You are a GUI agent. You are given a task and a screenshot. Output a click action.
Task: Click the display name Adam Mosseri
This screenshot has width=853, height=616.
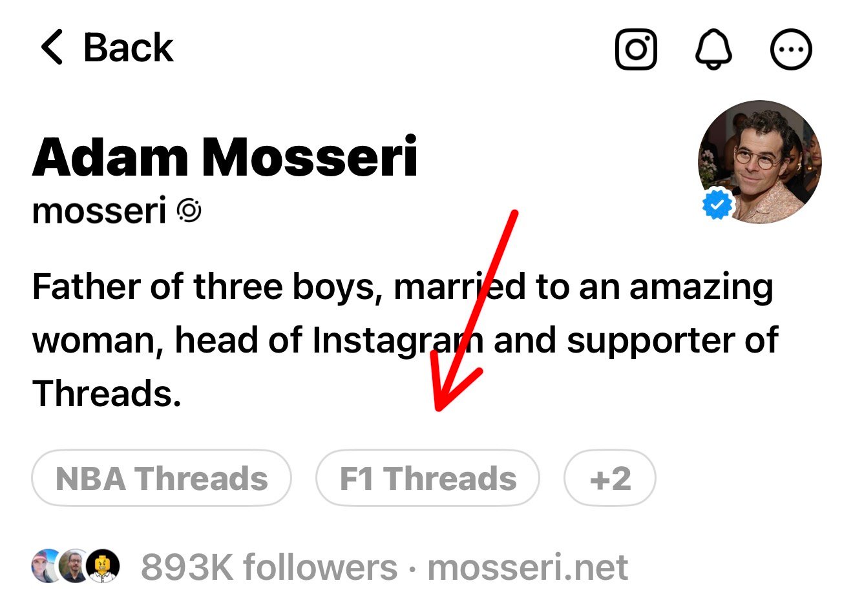click(227, 155)
